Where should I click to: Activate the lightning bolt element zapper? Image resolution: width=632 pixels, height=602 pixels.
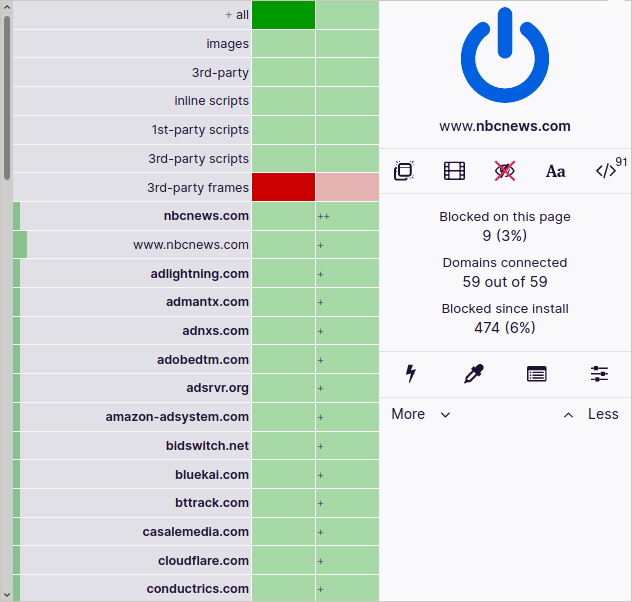click(410, 374)
